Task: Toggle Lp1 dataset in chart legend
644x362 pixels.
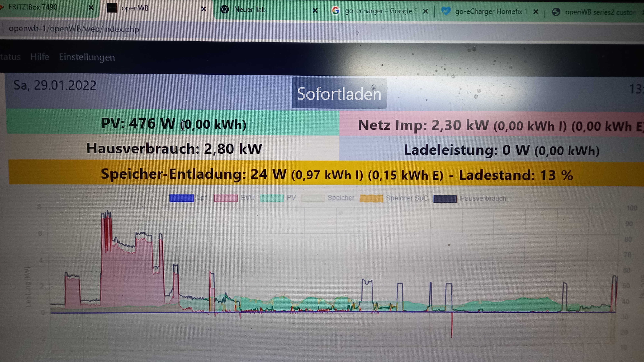Action: tap(181, 198)
